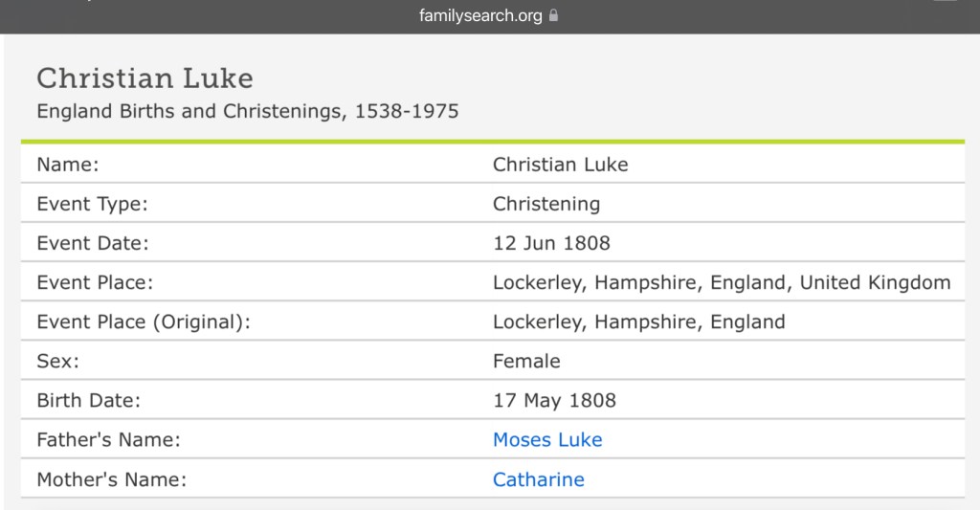Screen dimensions: 980x510
Task: Click the Christian Luke page heading
Action: pos(145,78)
